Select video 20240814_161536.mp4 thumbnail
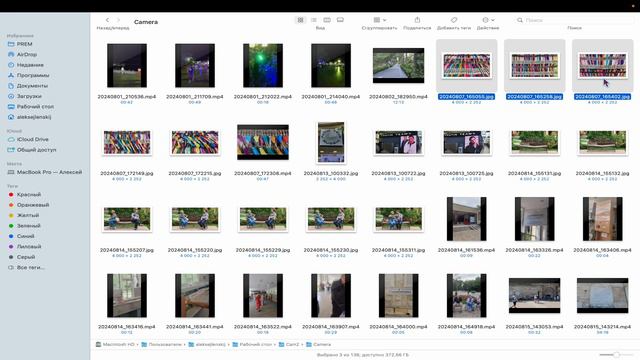640x360 pixels. 467,219
